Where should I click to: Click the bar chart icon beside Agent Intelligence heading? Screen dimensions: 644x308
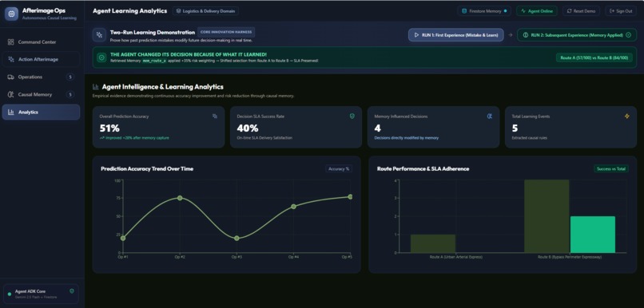(x=96, y=87)
